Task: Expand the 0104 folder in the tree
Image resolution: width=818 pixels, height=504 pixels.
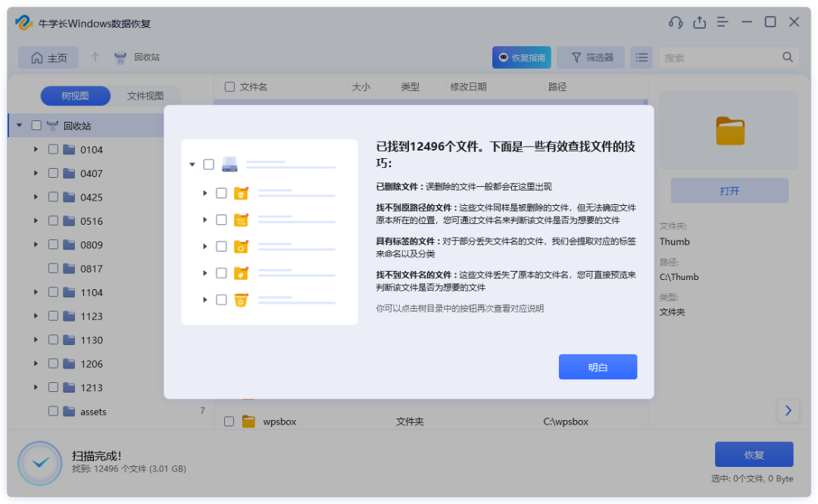Action: point(34,149)
